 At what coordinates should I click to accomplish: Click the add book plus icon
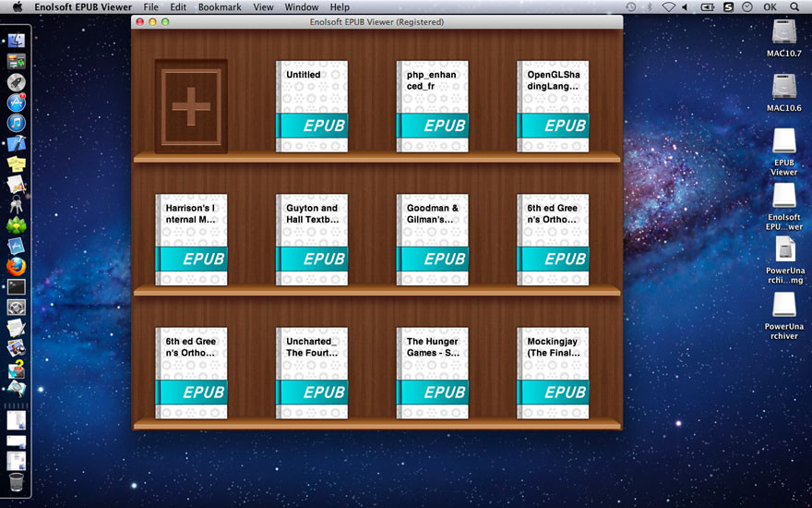(x=191, y=106)
